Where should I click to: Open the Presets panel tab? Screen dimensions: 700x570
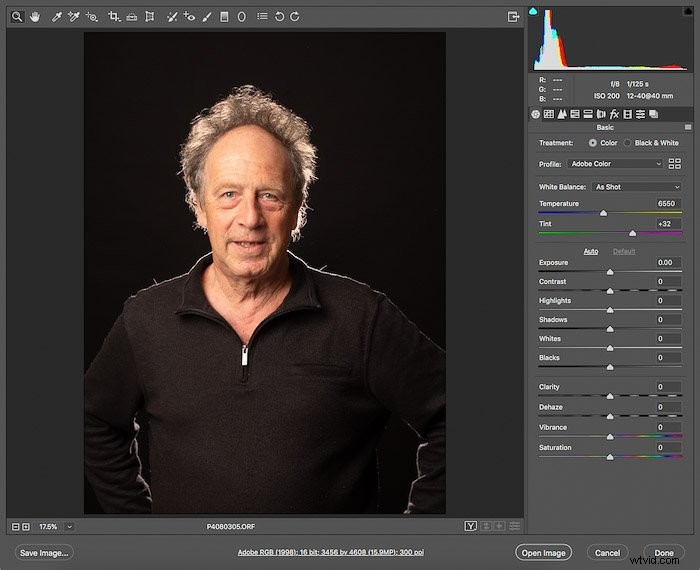640,114
